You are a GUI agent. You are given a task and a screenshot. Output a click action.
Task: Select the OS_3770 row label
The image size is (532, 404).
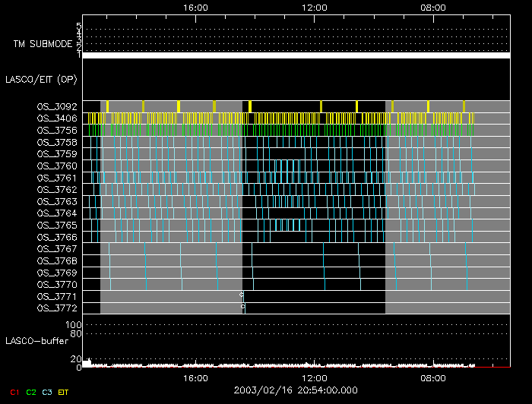point(57,285)
